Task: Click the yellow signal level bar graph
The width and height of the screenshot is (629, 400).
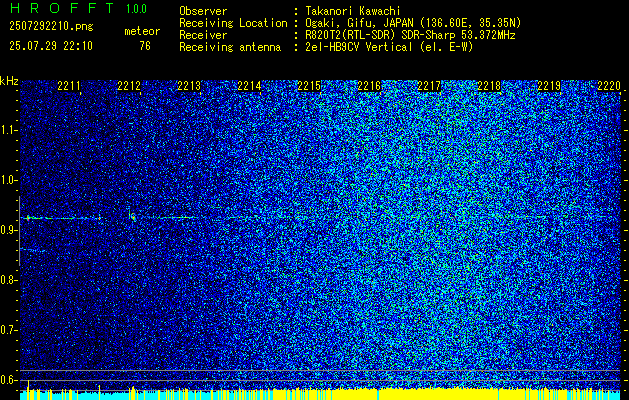Action: point(320,394)
